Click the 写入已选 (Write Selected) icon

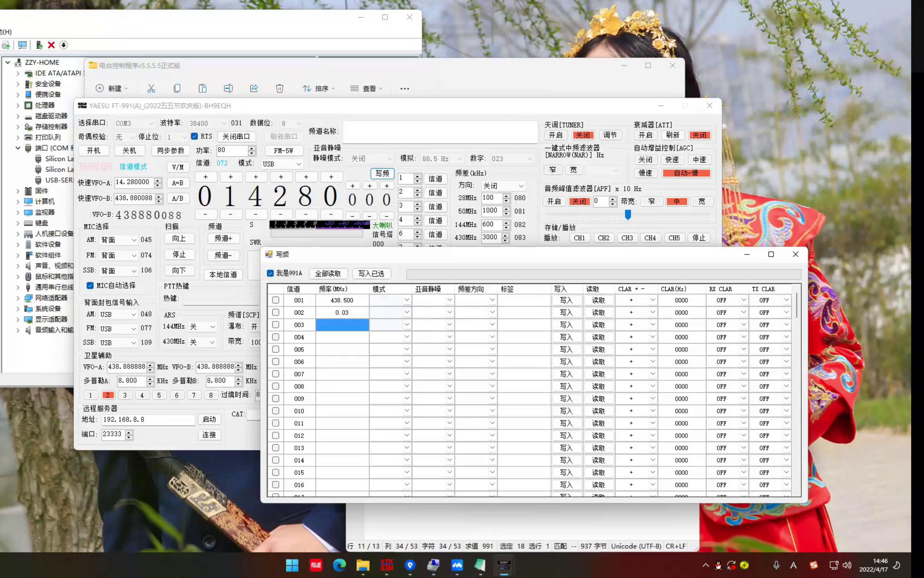tap(371, 273)
